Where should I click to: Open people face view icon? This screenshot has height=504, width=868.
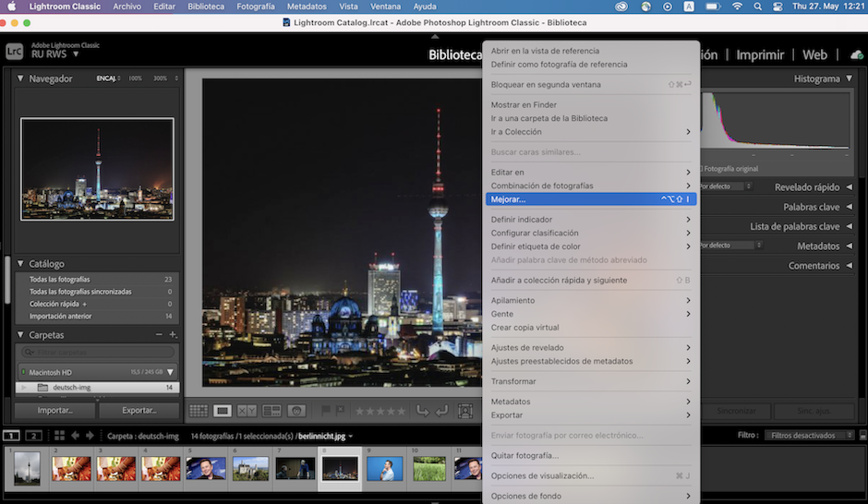(296, 411)
